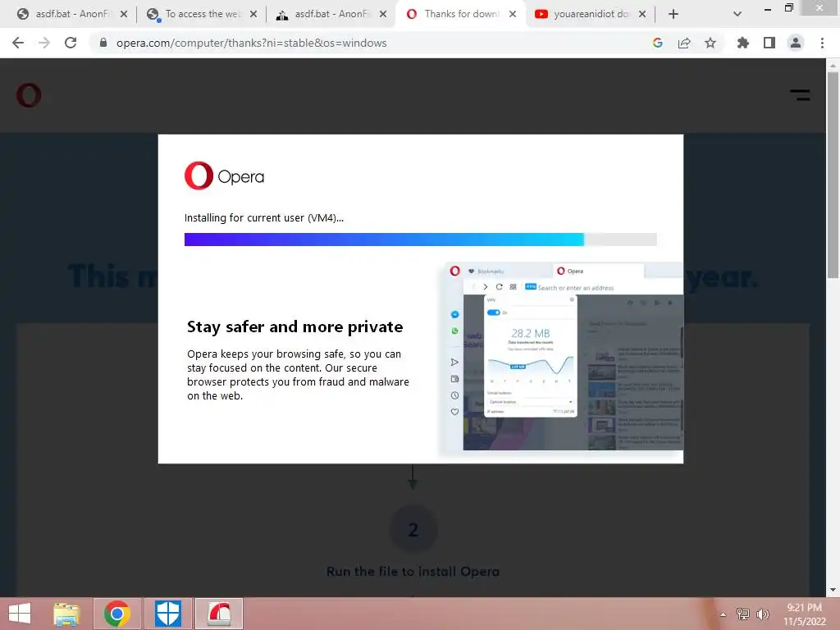Image resolution: width=840 pixels, height=630 pixels.
Task: Close the 'To access the we...' tab
Action: pos(253,15)
